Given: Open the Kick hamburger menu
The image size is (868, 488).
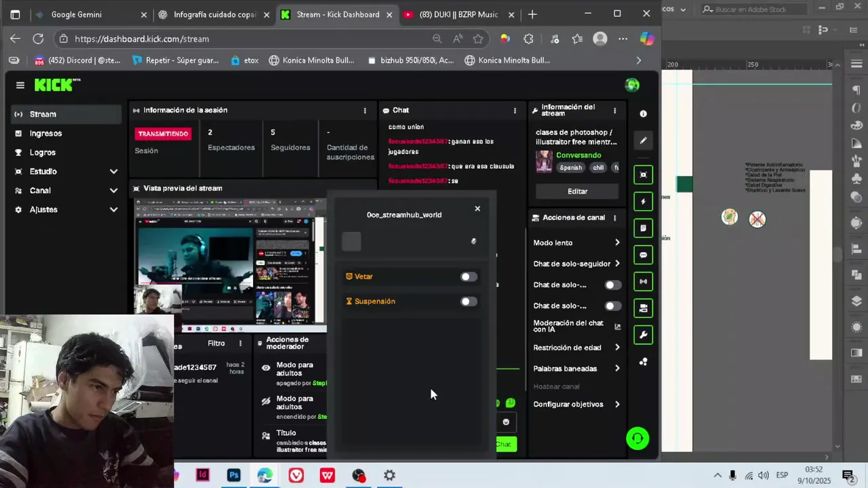Looking at the screenshot, I should coord(20,85).
